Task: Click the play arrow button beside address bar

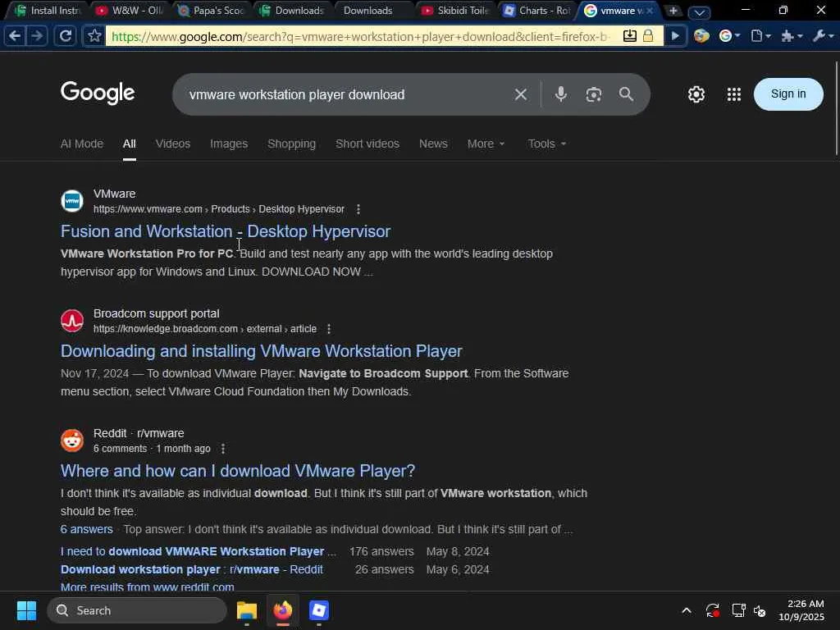Action: [x=676, y=36]
